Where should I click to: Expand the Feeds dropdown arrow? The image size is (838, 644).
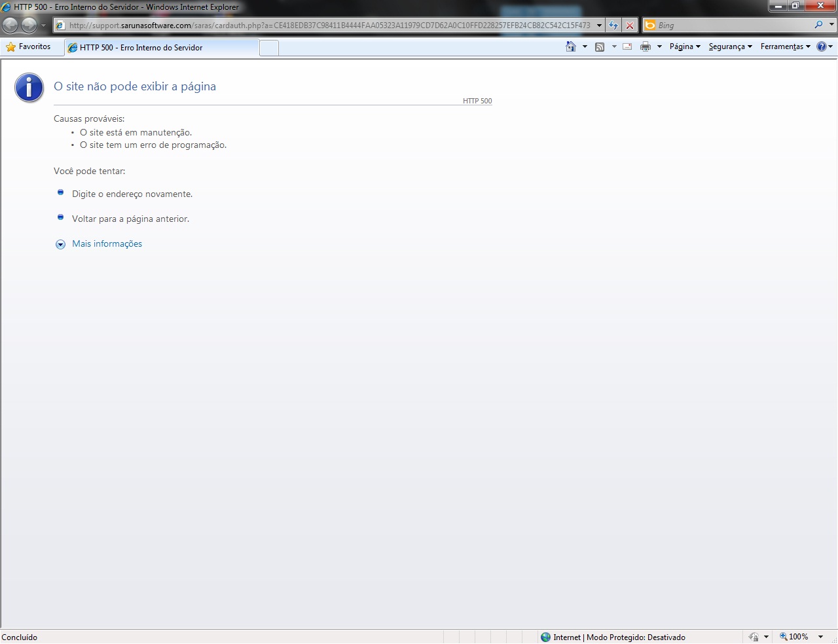point(614,46)
